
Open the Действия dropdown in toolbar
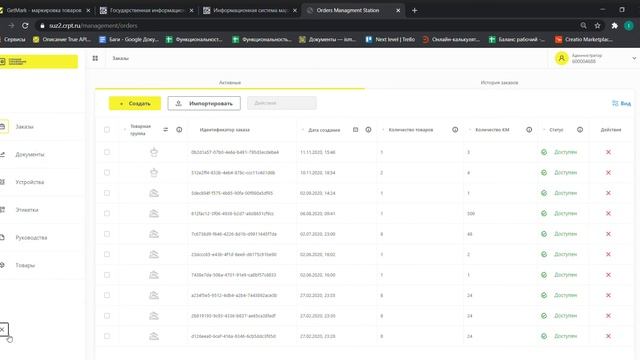tap(282, 103)
